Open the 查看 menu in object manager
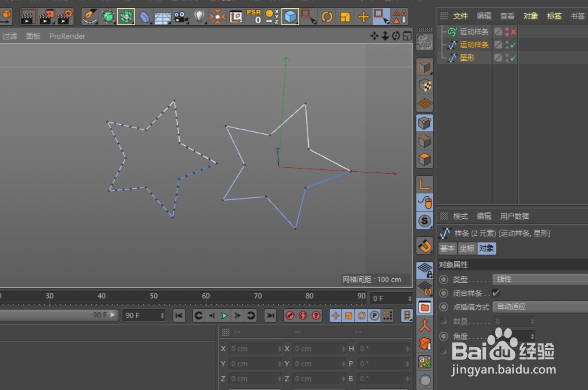 pos(507,16)
